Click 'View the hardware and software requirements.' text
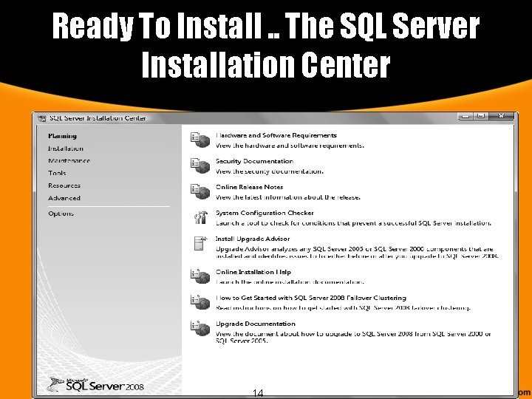This screenshot has width=532, height=399. pyautogui.click(x=290, y=146)
